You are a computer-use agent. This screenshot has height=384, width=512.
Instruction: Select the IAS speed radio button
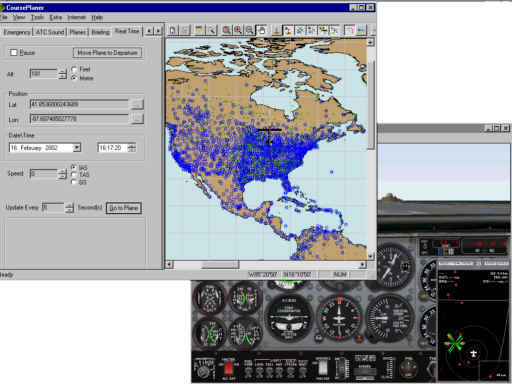coord(74,167)
